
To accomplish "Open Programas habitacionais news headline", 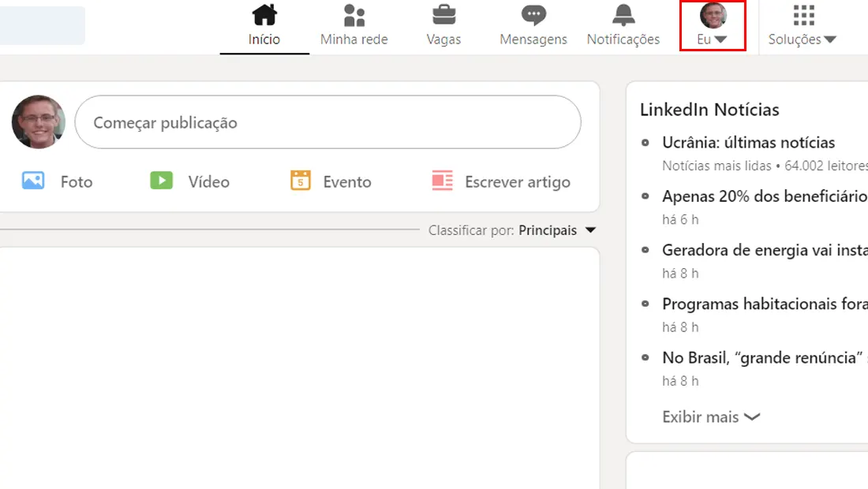I will point(765,304).
